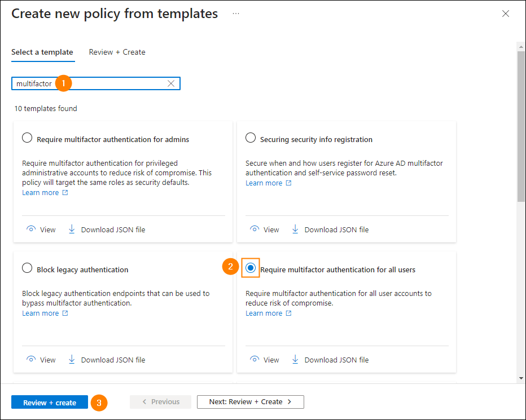Click 'Require multifactor authentication for admins' title text
The width and height of the screenshot is (526, 420).
[x=113, y=139]
